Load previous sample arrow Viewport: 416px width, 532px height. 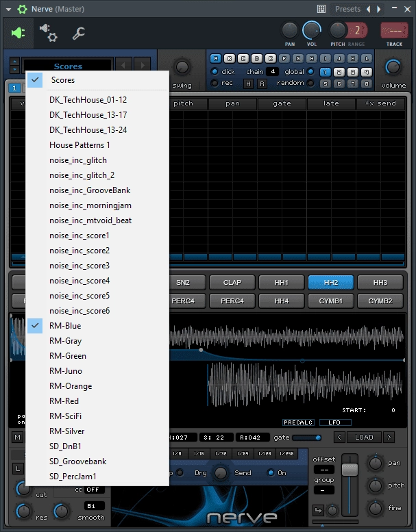339,437
